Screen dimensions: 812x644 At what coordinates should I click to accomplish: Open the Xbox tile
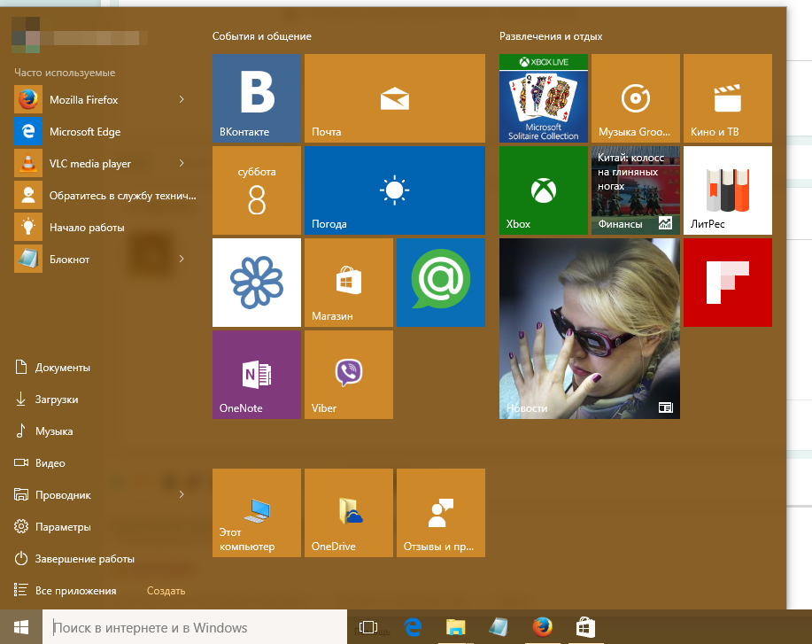543,190
